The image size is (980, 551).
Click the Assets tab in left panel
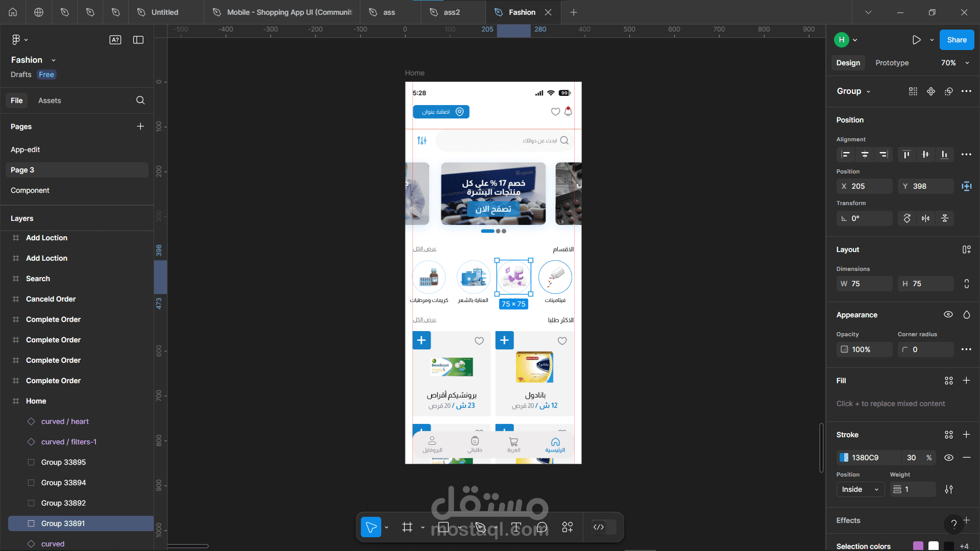(49, 100)
